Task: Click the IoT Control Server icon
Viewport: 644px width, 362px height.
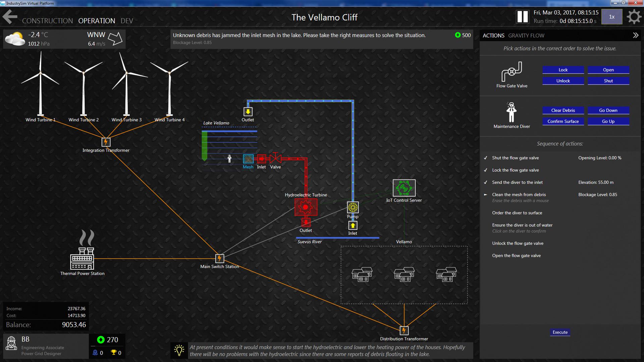Action: coord(404,188)
